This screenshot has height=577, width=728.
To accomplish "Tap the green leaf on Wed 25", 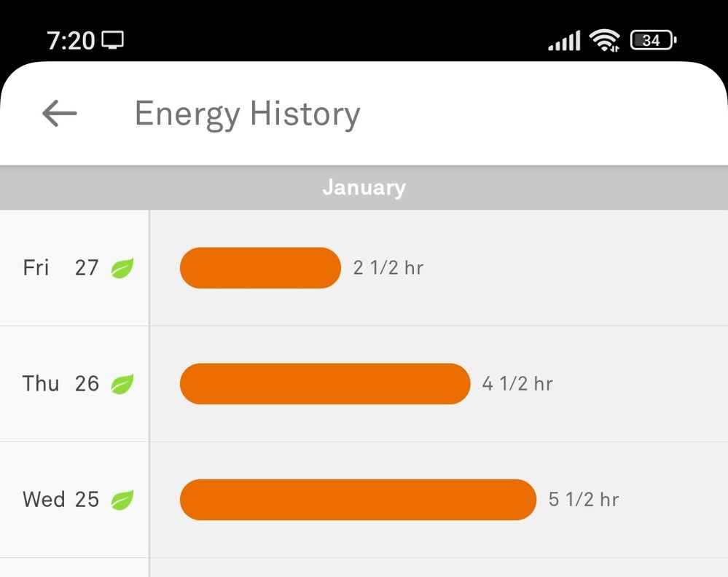I will click(x=122, y=500).
